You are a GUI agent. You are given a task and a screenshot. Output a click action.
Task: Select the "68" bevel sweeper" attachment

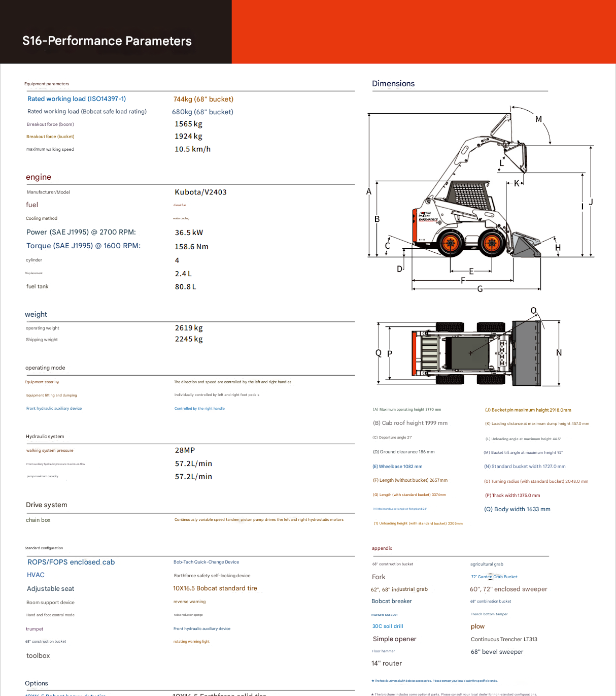tap(497, 652)
